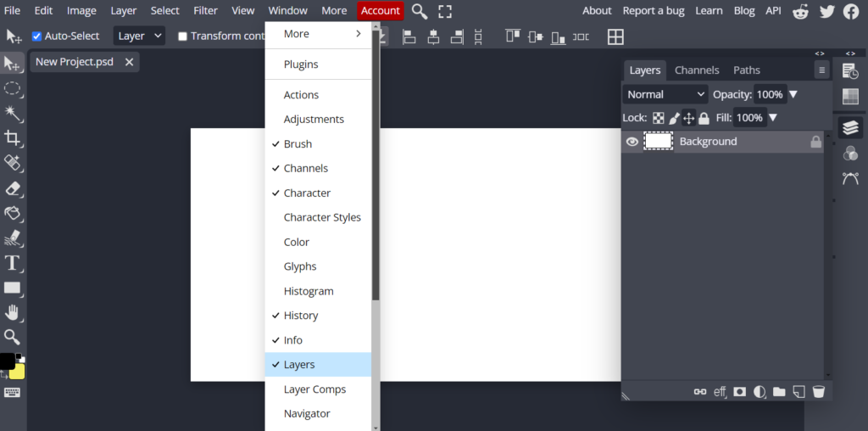Open layer effects eff button

pos(720,392)
